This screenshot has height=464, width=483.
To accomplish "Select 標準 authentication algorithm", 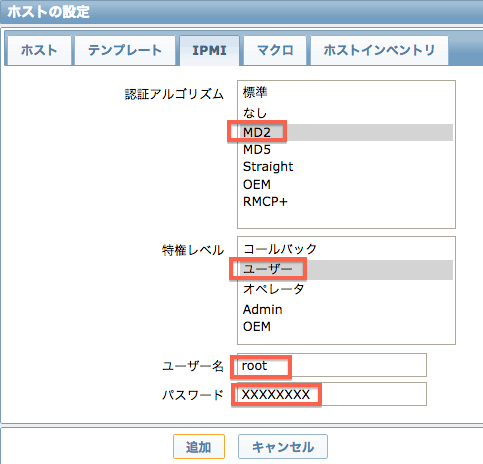I will coord(346,92).
